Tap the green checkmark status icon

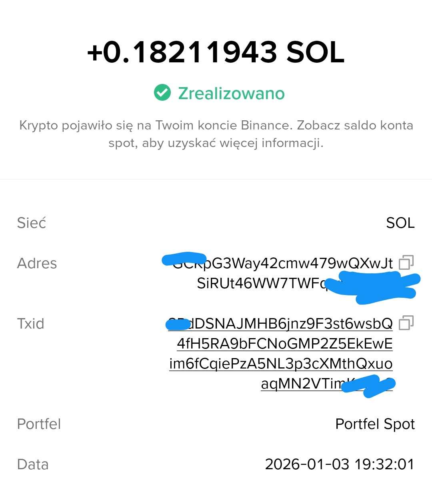pyautogui.click(x=162, y=93)
